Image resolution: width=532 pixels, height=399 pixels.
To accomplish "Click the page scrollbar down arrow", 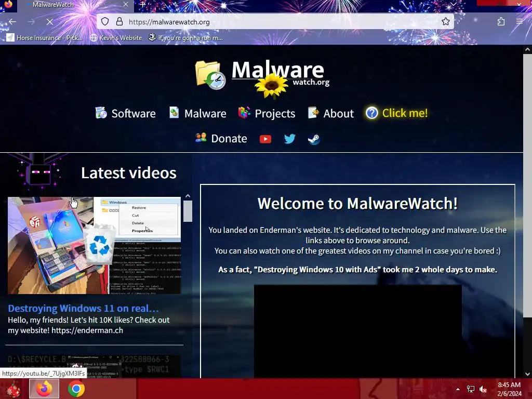I will pyautogui.click(x=527, y=374).
